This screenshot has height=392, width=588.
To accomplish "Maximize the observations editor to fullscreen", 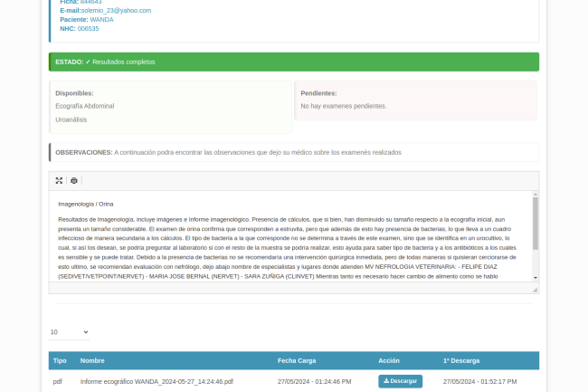I will pyautogui.click(x=59, y=180).
